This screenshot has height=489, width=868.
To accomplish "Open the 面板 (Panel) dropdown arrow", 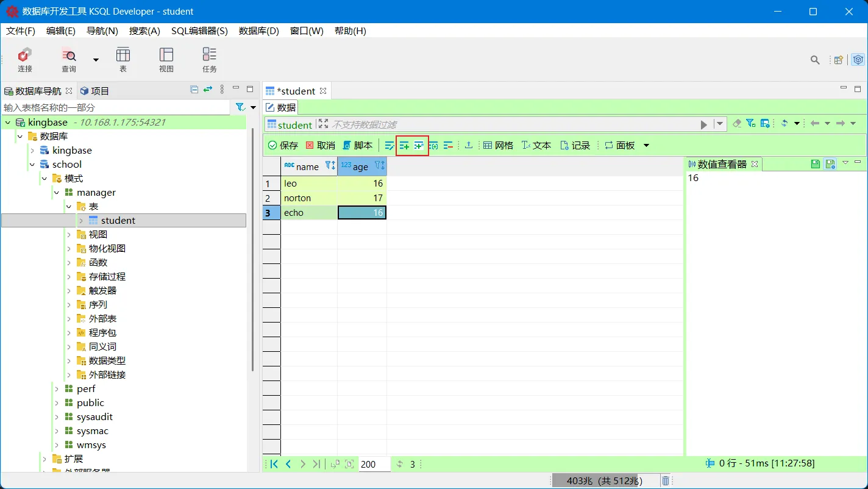I will pyautogui.click(x=647, y=145).
